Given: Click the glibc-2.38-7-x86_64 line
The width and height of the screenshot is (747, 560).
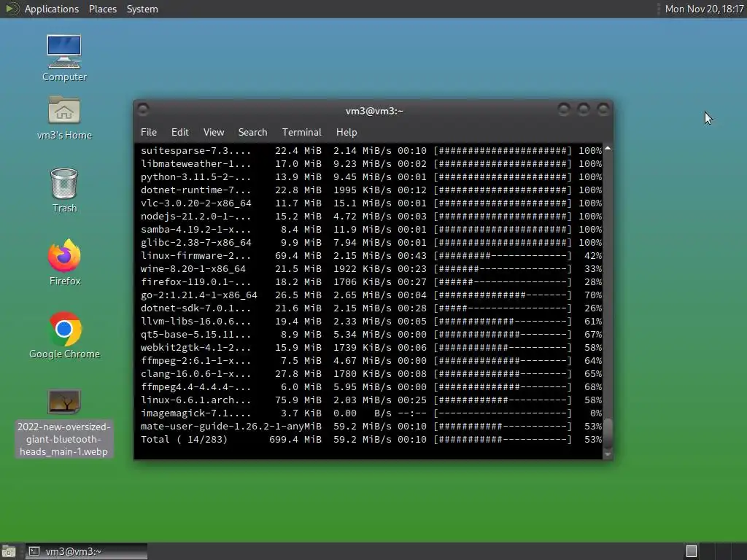Looking at the screenshot, I should pos(371,242).
